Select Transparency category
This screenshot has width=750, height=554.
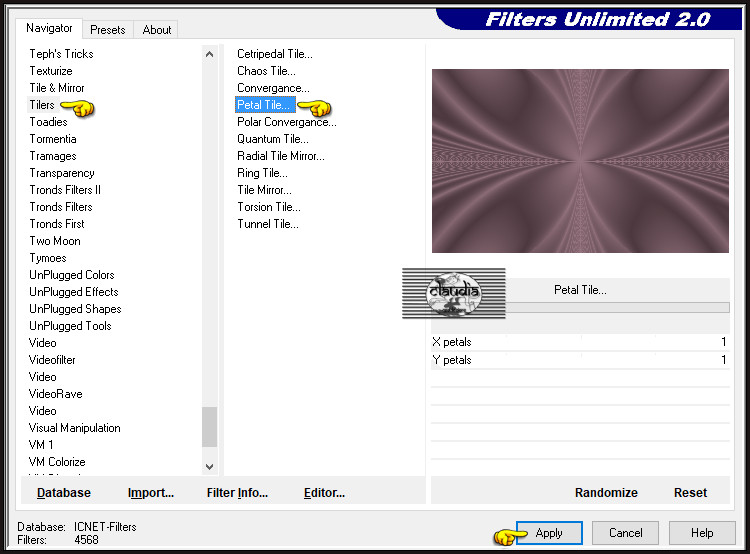pos(62,173)
